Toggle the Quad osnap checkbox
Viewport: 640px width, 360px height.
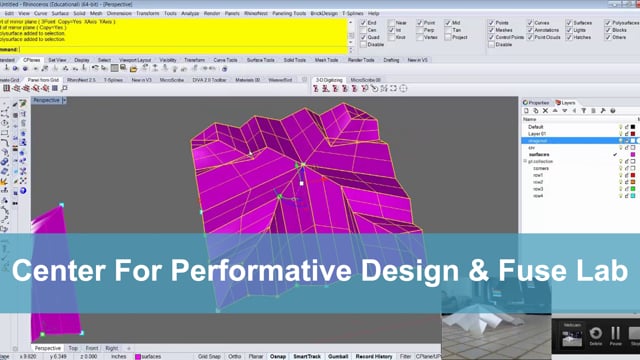point(363,37)
